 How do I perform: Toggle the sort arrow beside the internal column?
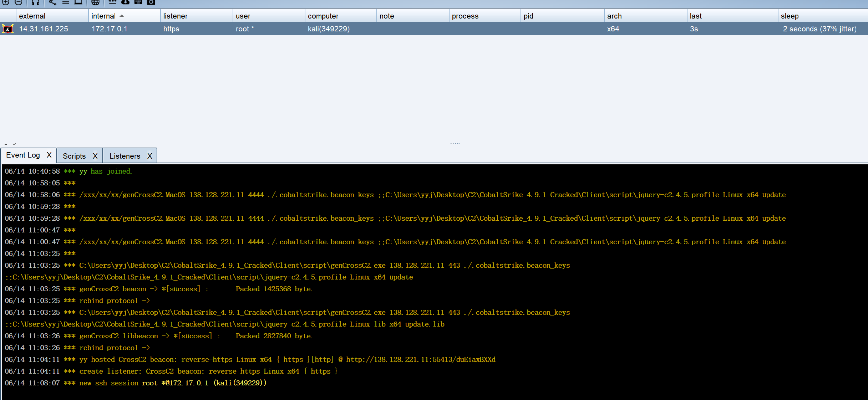(122, 16)
